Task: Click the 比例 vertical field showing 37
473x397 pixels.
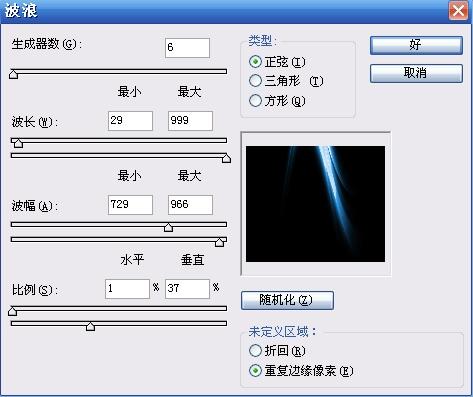Action: [187, 289]
